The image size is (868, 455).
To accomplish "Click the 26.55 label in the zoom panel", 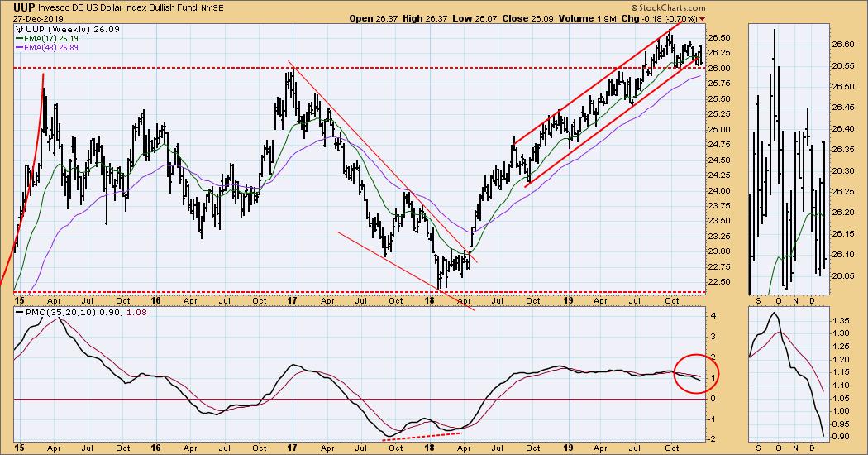I will (x=842, y=65).
